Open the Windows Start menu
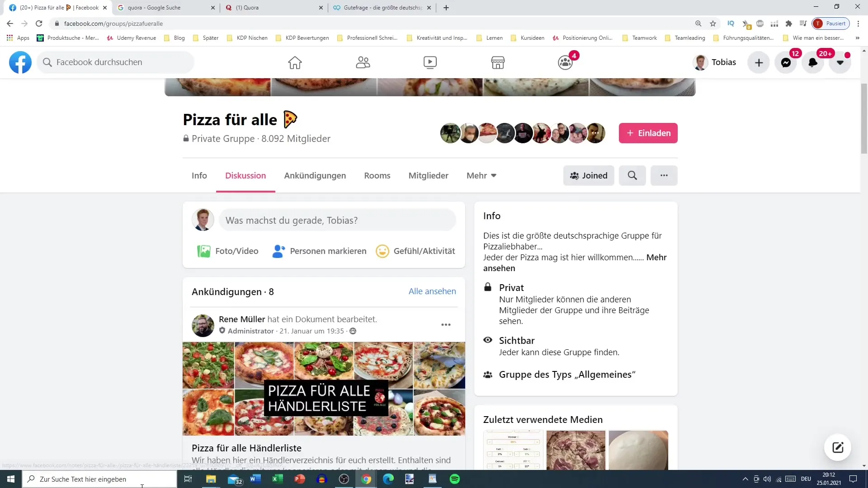 (11, 479)
